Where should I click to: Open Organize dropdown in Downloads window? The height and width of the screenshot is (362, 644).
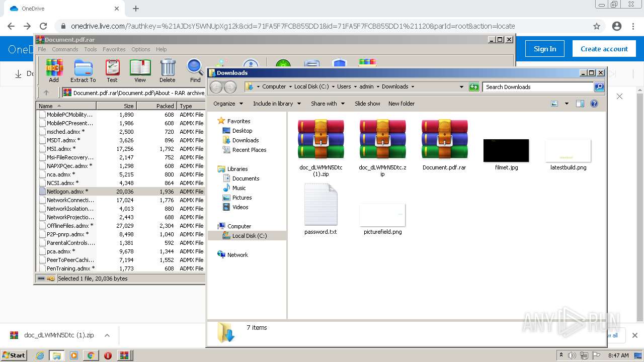point(228,104)
